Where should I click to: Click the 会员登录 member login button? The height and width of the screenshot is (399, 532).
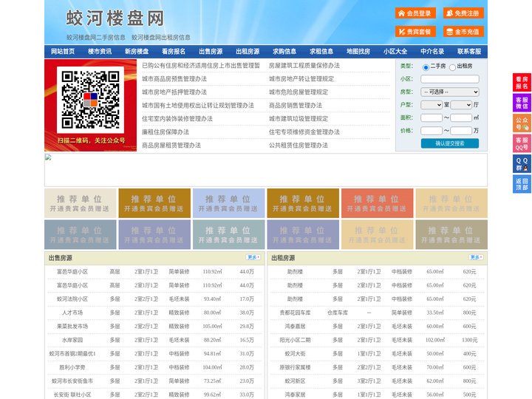pos(415,13)
